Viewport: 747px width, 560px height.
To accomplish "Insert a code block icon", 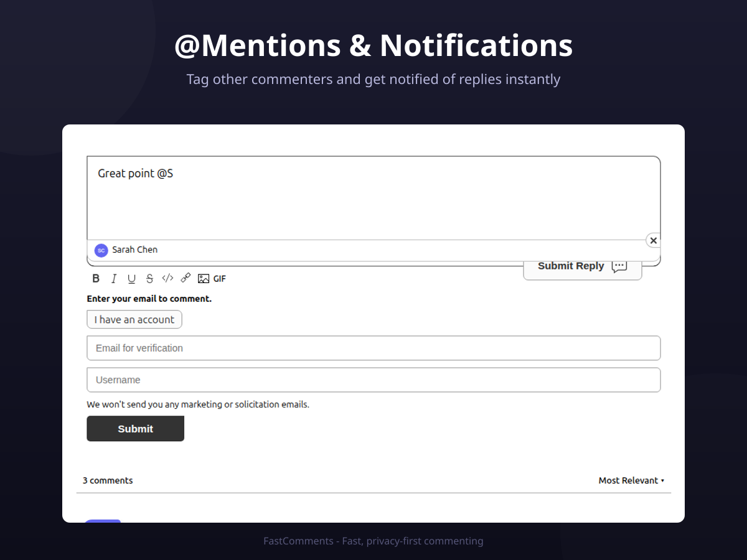I will coord(167,278).
